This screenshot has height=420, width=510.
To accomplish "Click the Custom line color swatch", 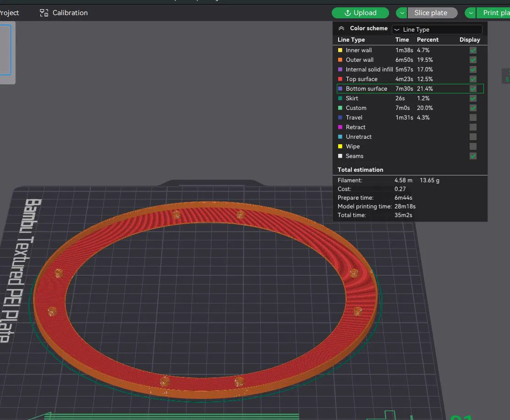I will click(x=340, y=108).
